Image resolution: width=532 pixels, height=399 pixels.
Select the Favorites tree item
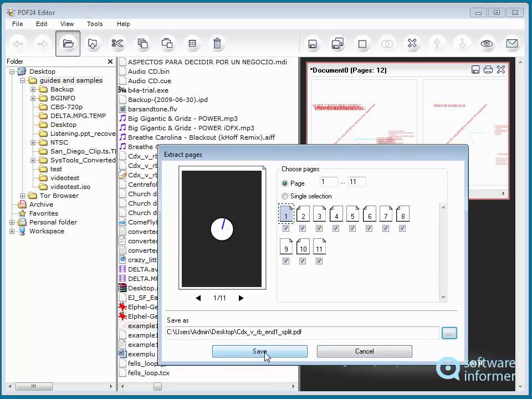(x=43, y=213)
